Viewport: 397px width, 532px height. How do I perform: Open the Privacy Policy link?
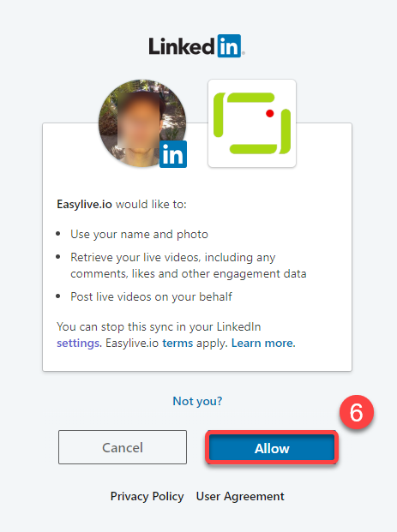tap(147, 496)
